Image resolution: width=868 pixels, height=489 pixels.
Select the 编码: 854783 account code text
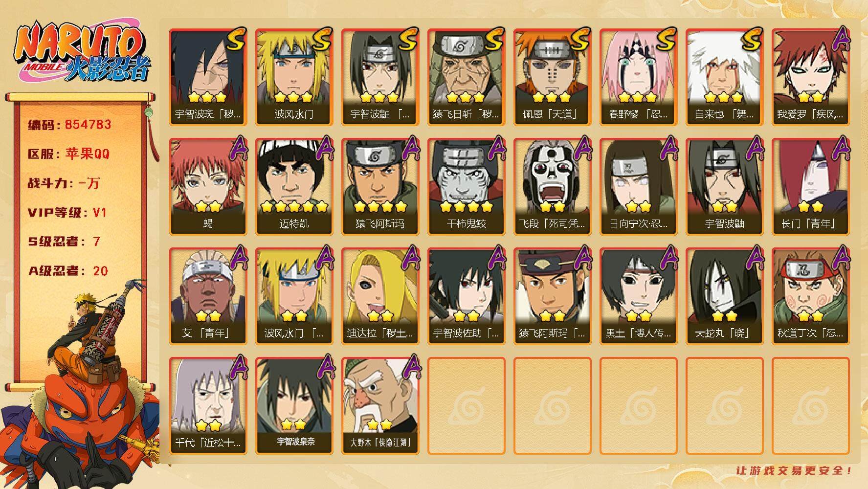[69, 125]
